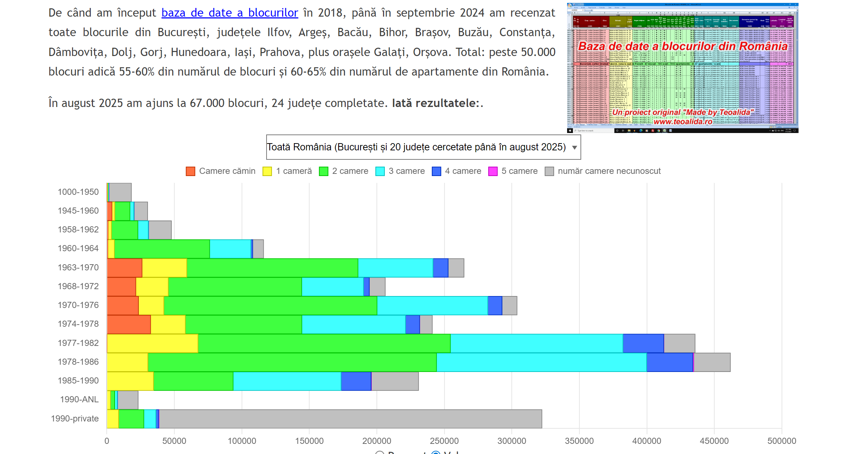This screenshot has width=868, height=454.
Task: Open the Toată România region dropdown
Action: [416, 147]
